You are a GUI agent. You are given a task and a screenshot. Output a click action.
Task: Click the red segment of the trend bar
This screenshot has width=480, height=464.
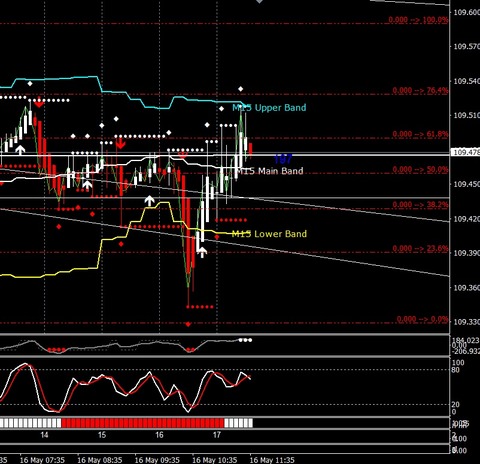click(143, 423)
